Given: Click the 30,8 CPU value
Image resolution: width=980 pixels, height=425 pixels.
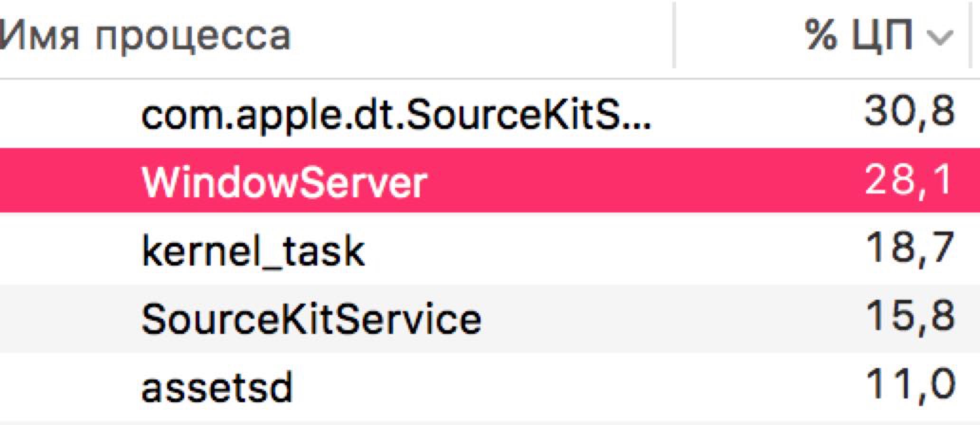Looking at the screenshot, I should click(x=909, y=112).
